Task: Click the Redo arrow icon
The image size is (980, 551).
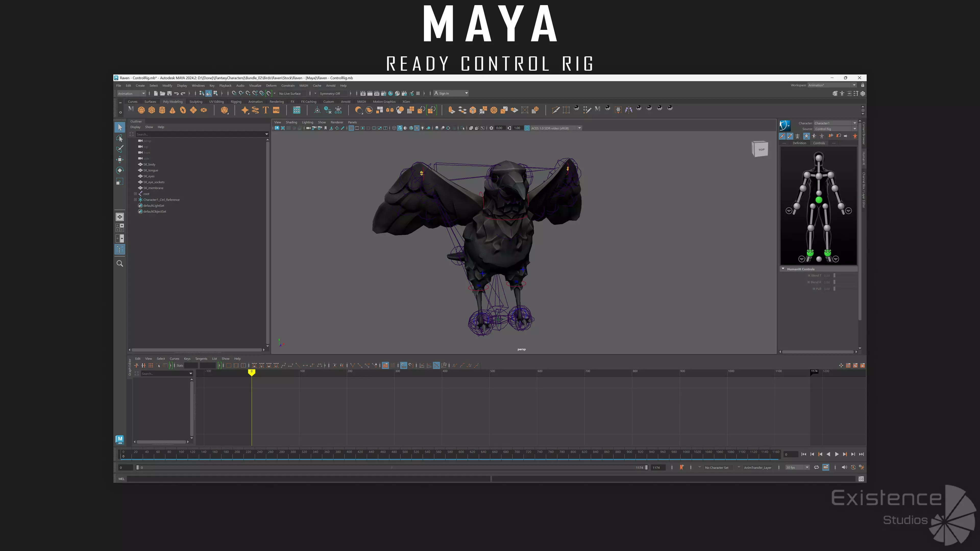Action: (x=183, y=94)
